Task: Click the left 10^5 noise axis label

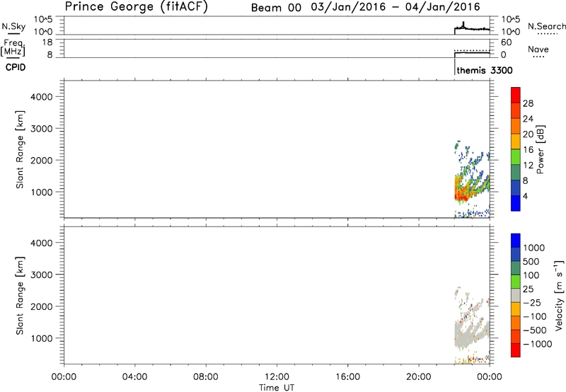Action: tap(43, 19)
